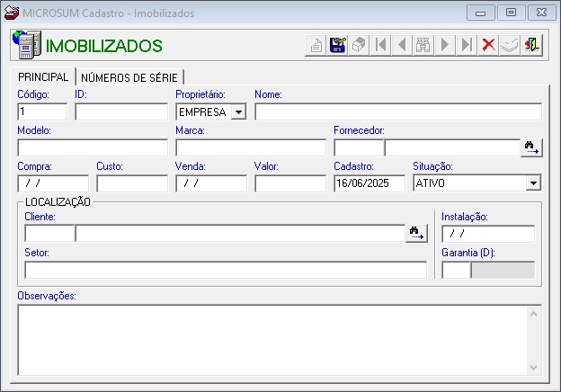Viewport: 561px width, 392px height.
Task: Click the New record document icon
Action: (x=316, y=46)
